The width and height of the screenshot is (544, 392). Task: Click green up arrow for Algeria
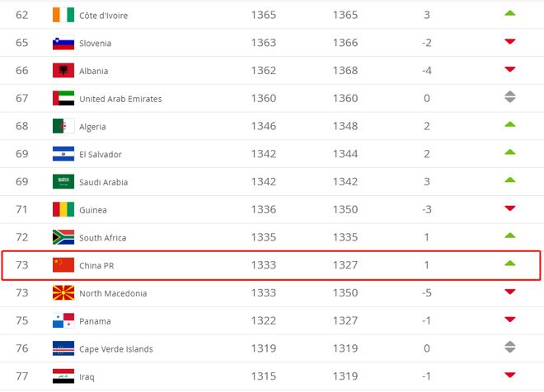tap(509, 124)
